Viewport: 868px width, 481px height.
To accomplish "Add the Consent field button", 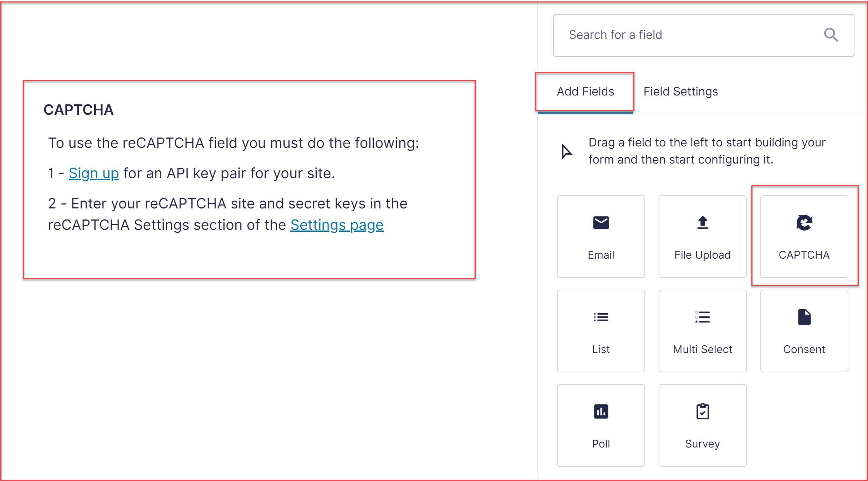I will 804,331.
